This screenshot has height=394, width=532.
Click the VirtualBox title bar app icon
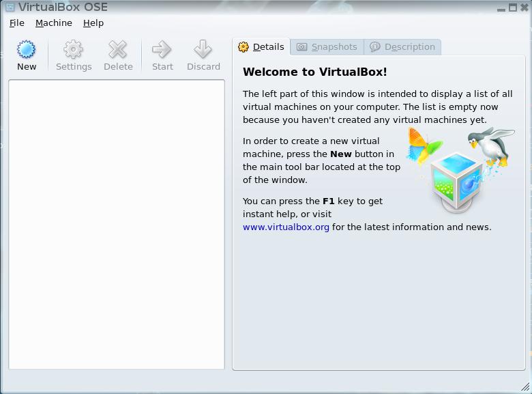pos(10,7)
